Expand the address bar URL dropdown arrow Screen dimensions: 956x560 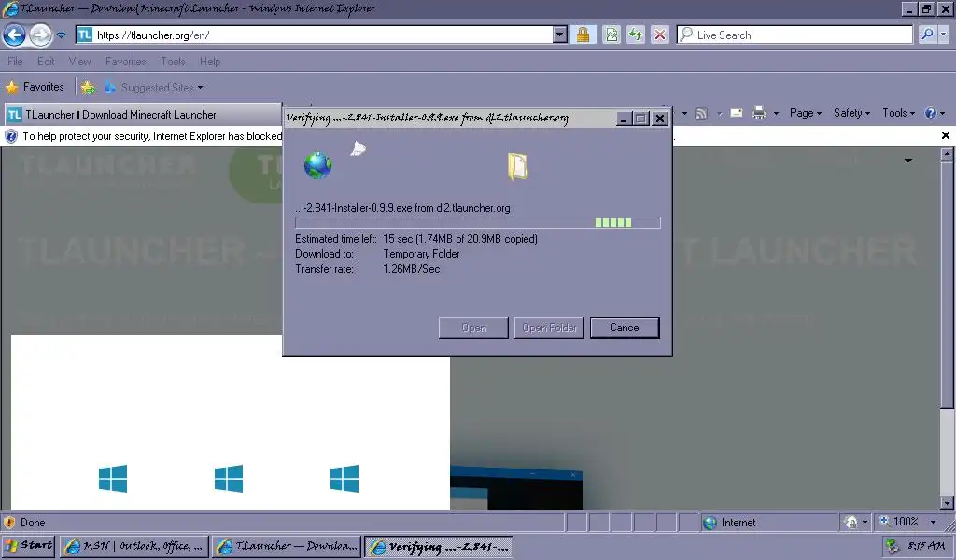[560, 35]
